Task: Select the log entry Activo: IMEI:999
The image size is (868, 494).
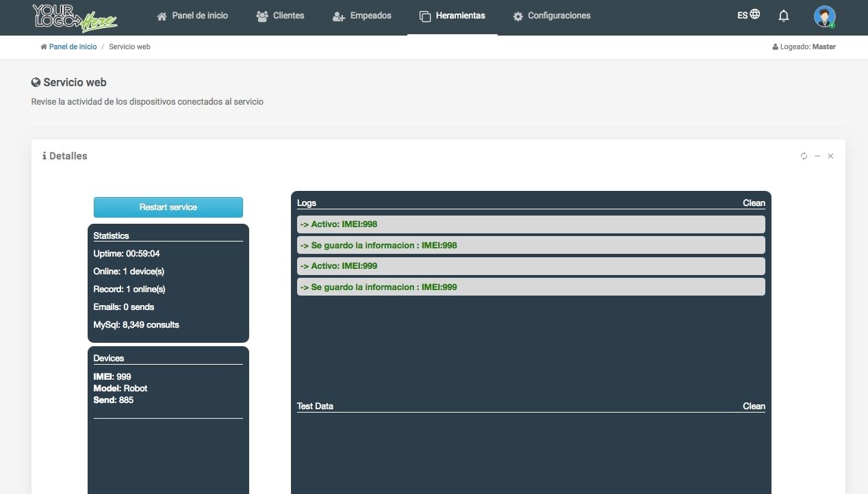Action: pyautogui.click(x=531, y=266)
